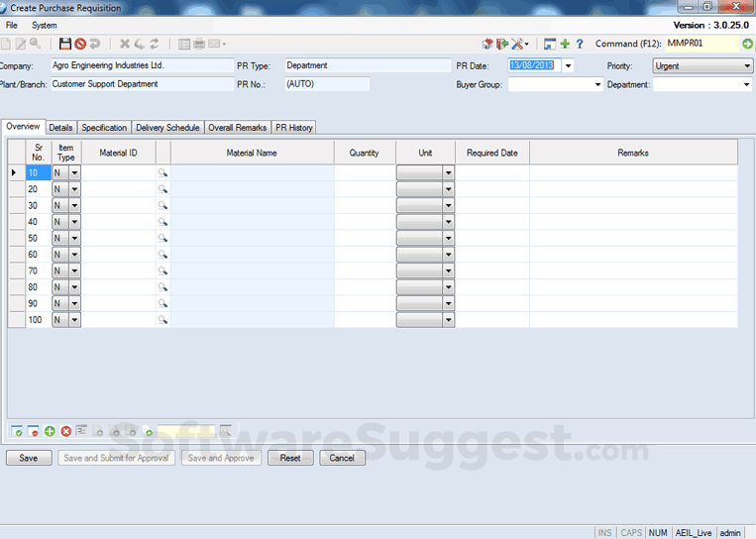The image size is (756, 539).
Task: Click the greyed search magnifier toolbar icon
Action: pos(36,44)
